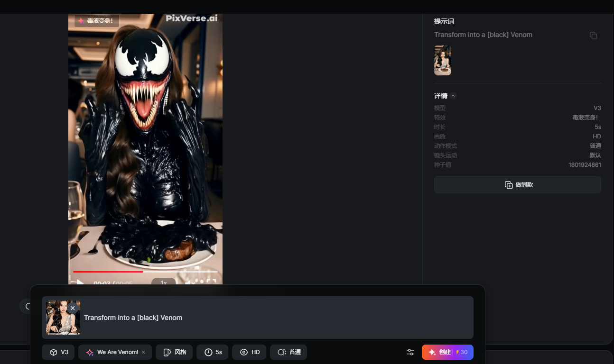Image resolution: width=614 pixels, height=364 pixels.
Task: Remove the uploaded image from the prompt box
Action: coord(73,308)
